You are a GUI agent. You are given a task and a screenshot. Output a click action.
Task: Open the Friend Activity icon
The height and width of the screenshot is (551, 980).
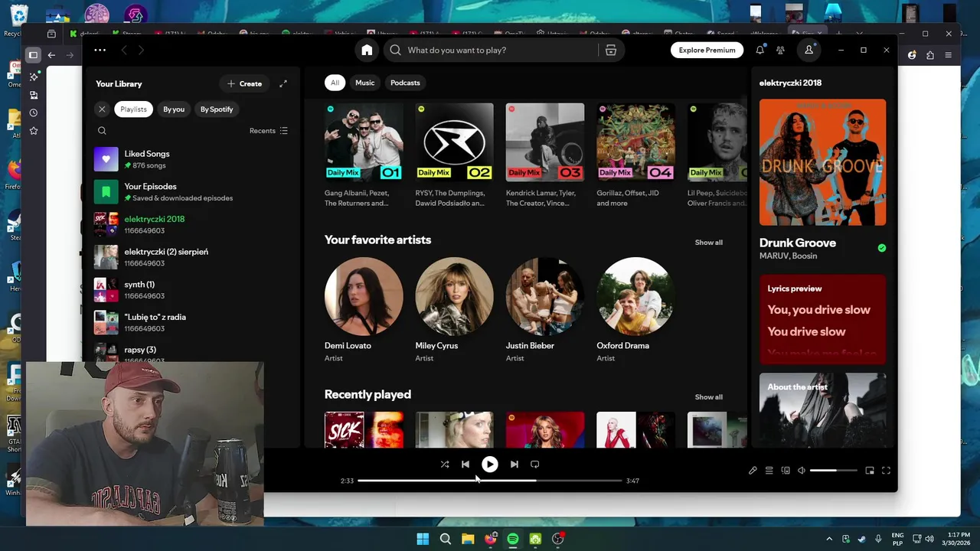[x=780, y=50]
